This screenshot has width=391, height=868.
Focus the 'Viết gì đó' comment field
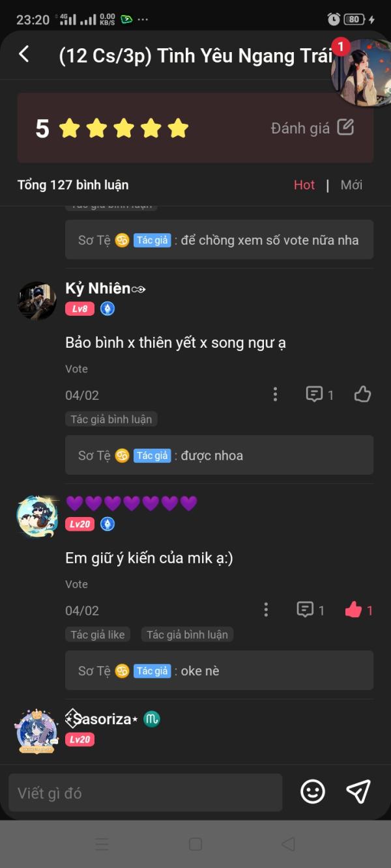145,792
